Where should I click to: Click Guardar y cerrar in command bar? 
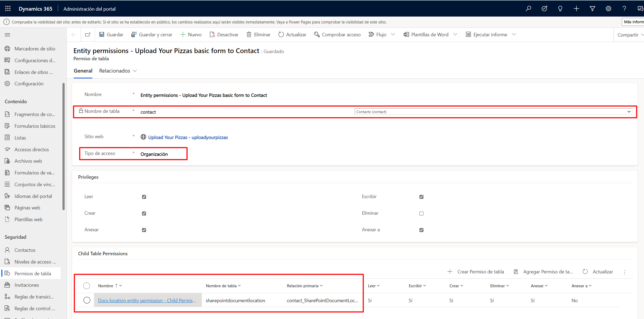coord(152,35)
